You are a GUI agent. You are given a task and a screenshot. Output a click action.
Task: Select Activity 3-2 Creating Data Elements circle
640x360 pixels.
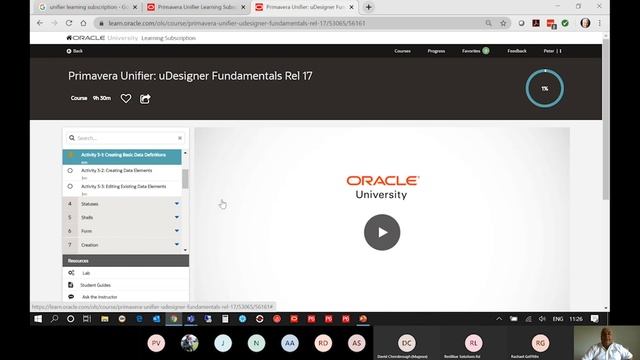click(70, 171)
